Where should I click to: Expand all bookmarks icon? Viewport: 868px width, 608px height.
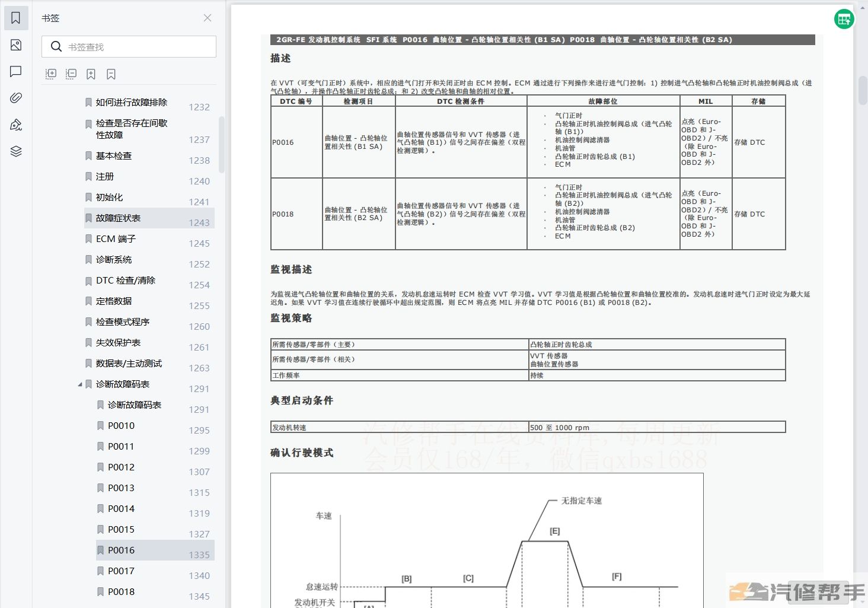[51, 74]
